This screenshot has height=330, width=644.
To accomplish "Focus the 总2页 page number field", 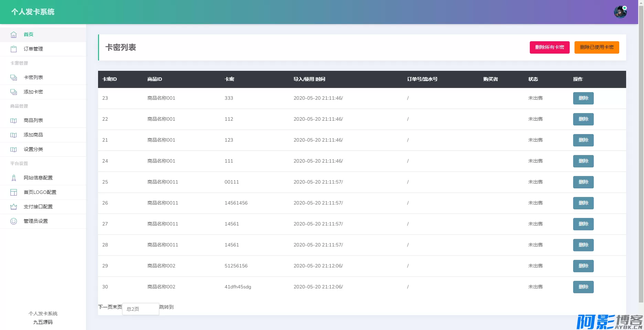I will point(141,309).
